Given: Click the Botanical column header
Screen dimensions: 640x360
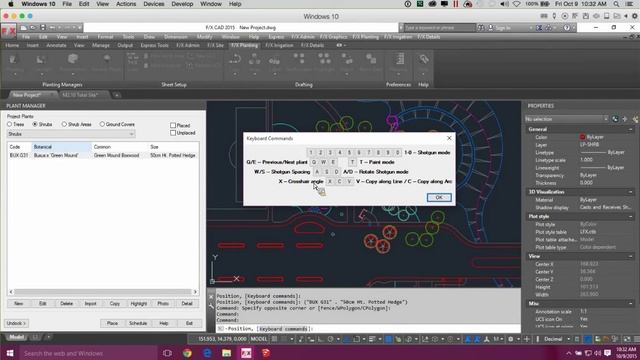Looking at the screenshot, I should [x=61, y=147].
